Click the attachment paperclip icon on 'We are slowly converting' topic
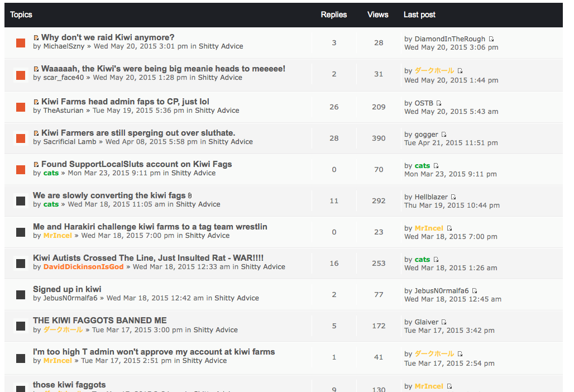The height and width of the screenshot is (392, 574). pyautogui.click(x=190, y=195)
